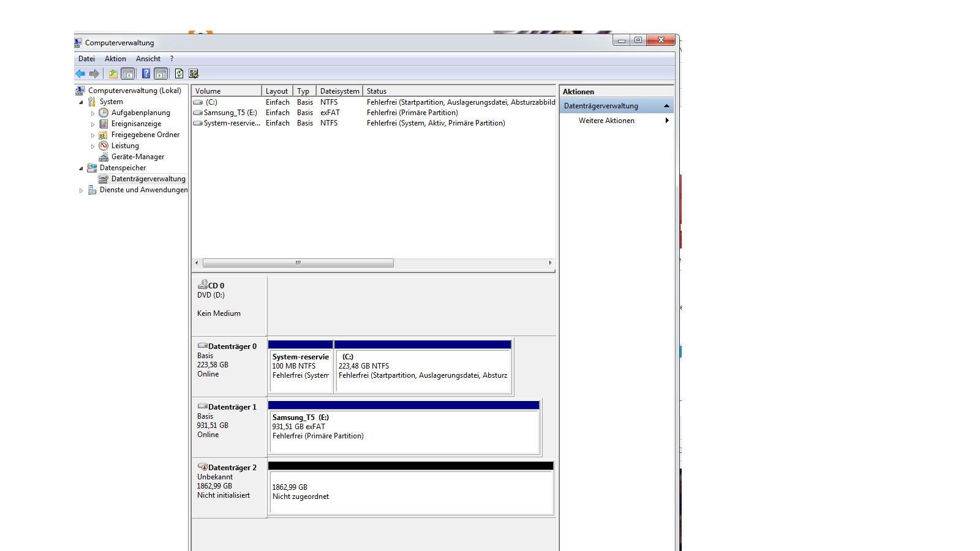Toggle the action pane show/hide icon

pyautogui.click(x=160, y=73)
